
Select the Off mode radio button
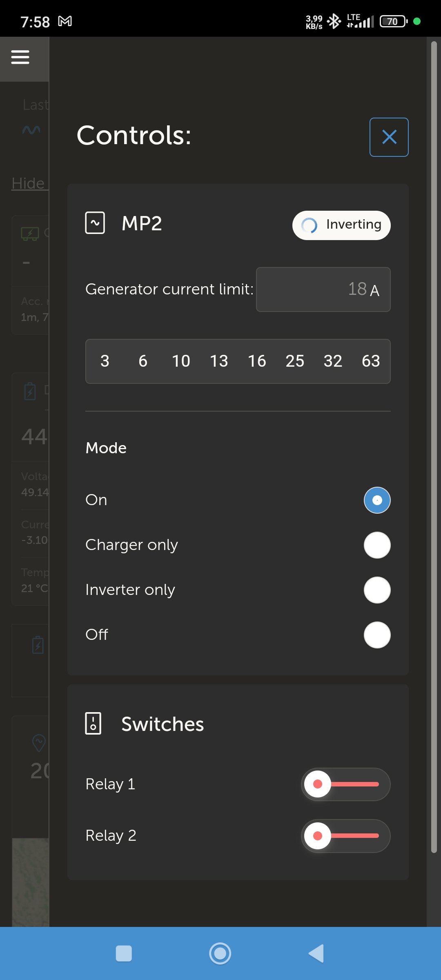(377, 635)
